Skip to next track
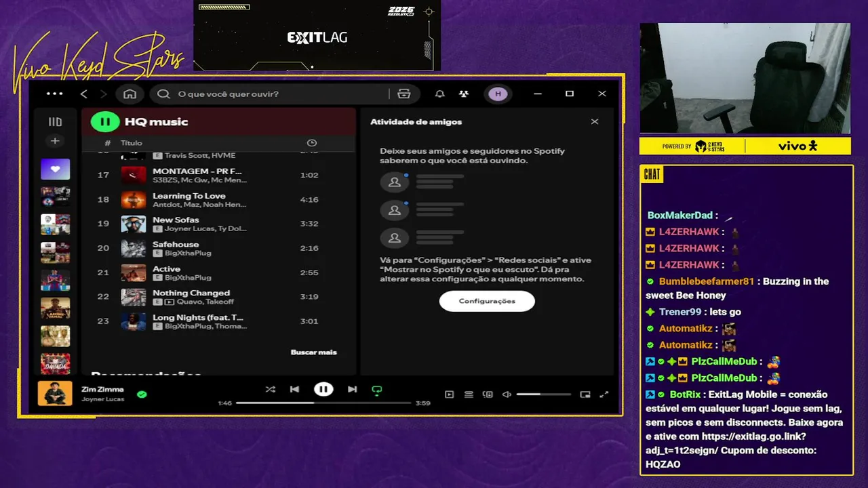Image resolution: width=868 pixels, height=488 pixels. 352,389
